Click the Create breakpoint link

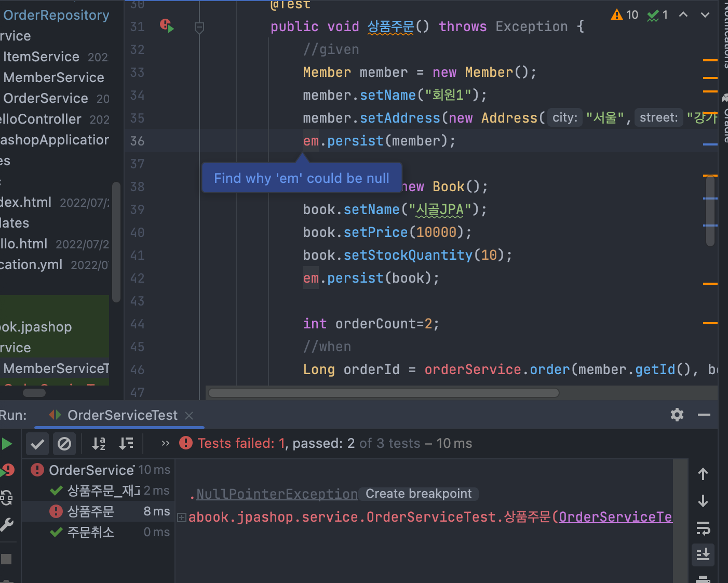(x=419, y=494)
